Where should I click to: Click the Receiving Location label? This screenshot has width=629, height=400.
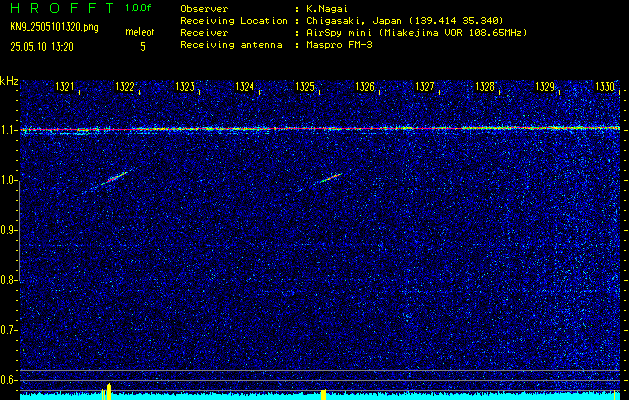tap(234, 20)
